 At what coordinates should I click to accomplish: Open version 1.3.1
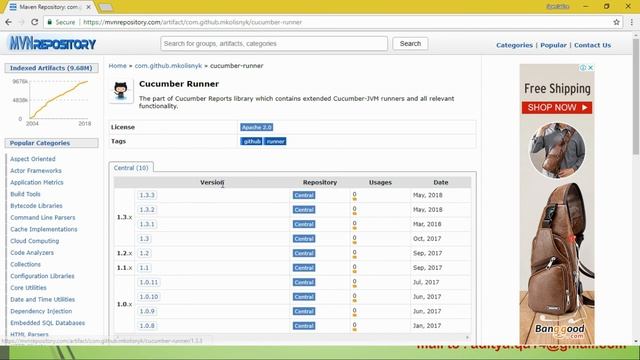point(147,224)
